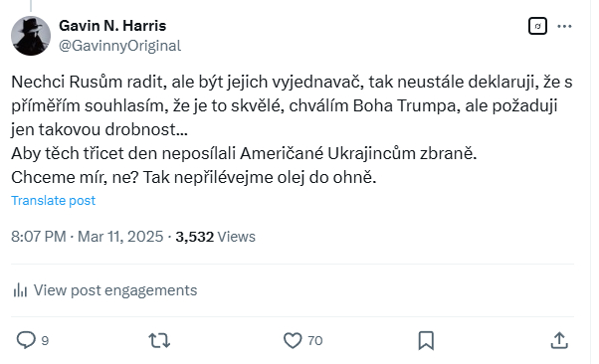Open the @GavinnyOriginal handle link
The height and width of the screenshot is (364, 599).
click(x=119, y=46)
